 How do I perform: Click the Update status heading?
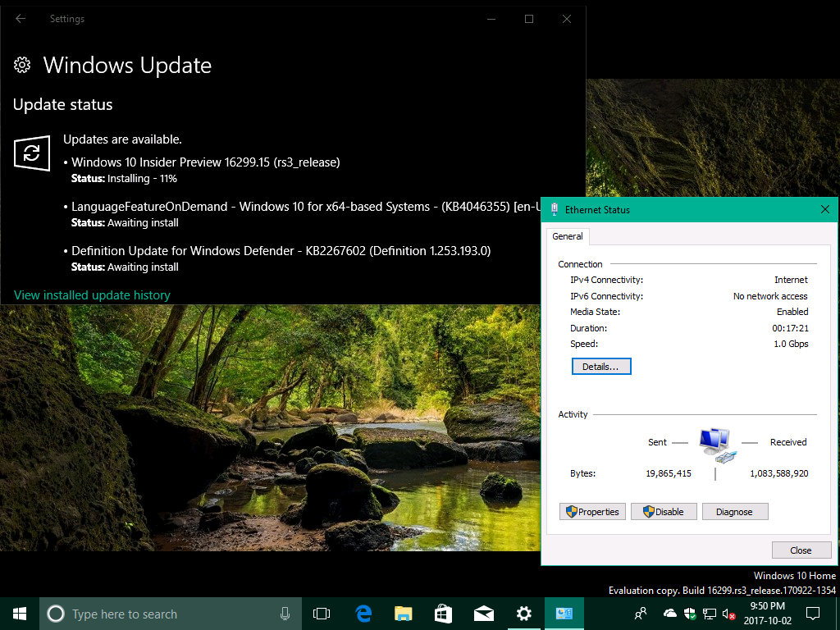click(62, 104)
